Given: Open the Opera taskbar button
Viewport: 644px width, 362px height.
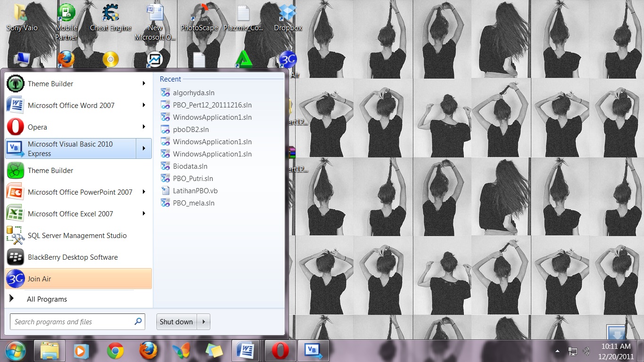Looking at the screenshot, I should [x=281, y=351].
